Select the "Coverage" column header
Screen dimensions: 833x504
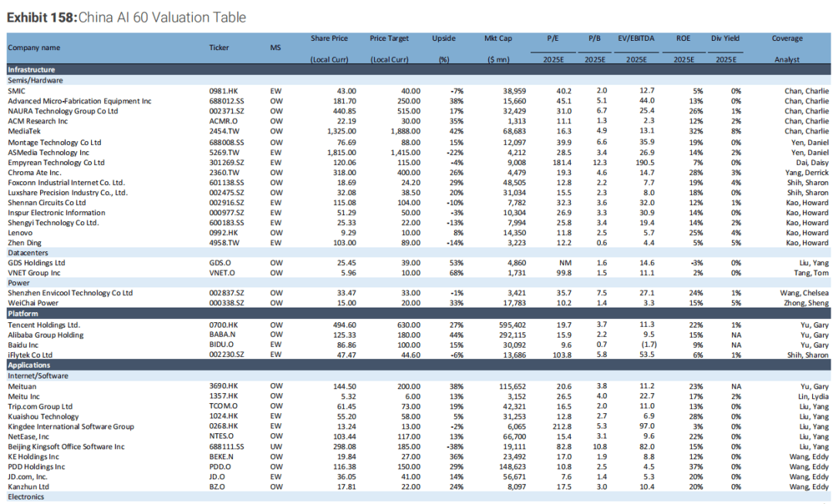point(787,39)
